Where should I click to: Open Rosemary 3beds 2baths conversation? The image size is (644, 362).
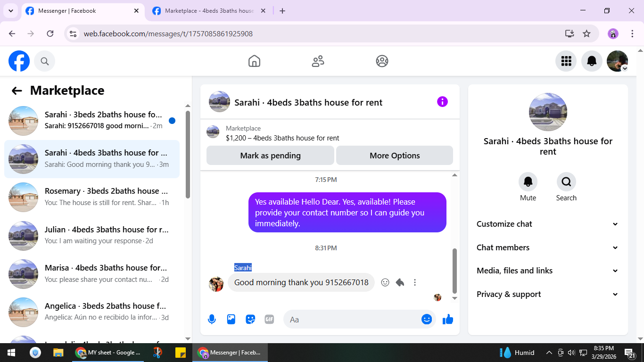92,197
